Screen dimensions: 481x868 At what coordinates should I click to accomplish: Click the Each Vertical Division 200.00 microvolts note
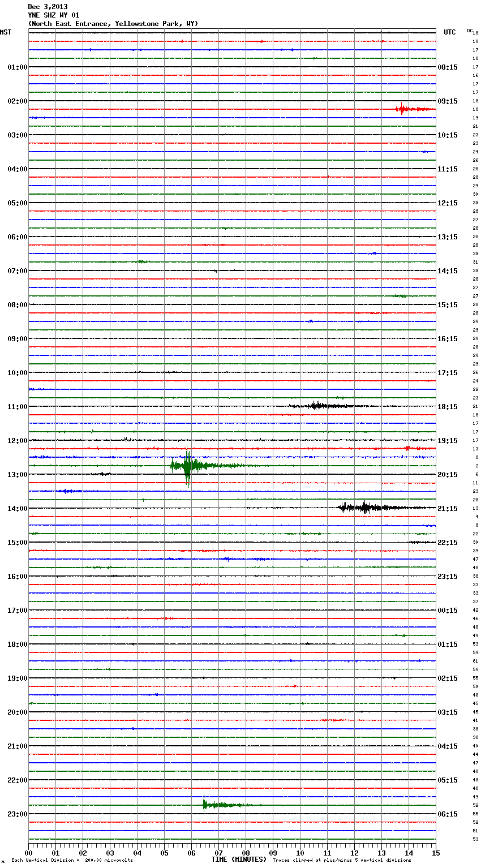point(72,861)
